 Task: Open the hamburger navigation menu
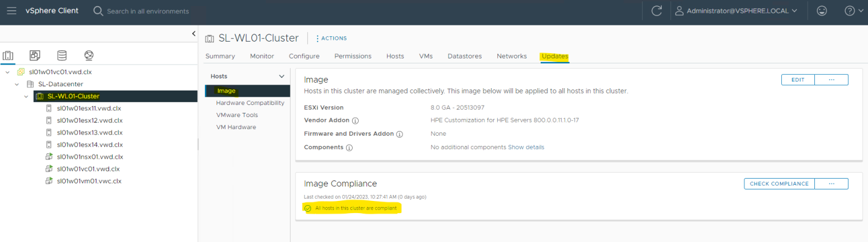point(11,11)
